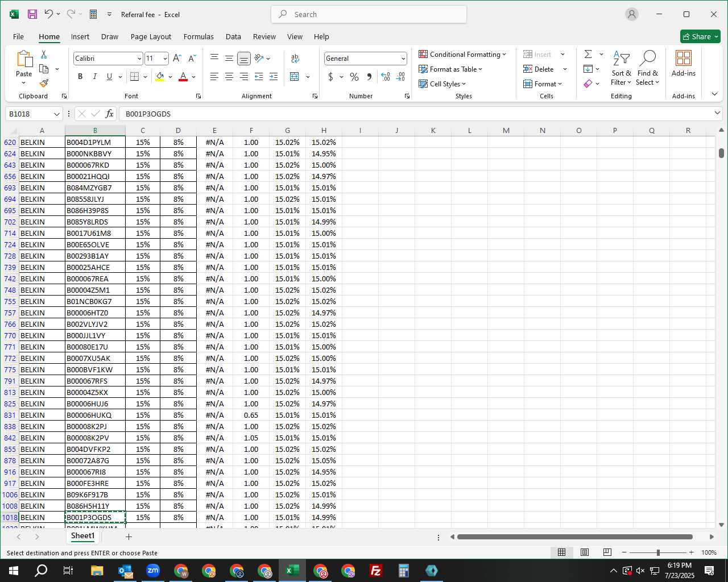Collapse the ribbon with chevron
Screen dimensions: 728x582
click(715, 94)
